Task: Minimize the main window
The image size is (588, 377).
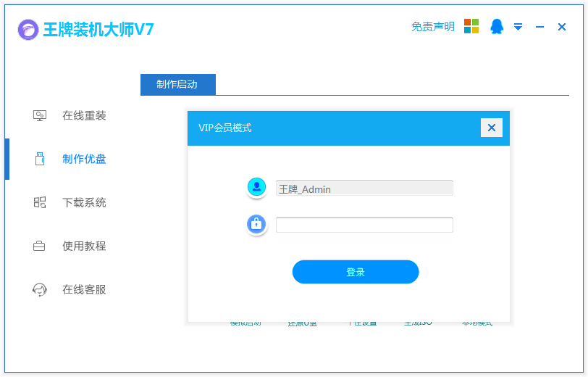Action: tap(539, 27)
